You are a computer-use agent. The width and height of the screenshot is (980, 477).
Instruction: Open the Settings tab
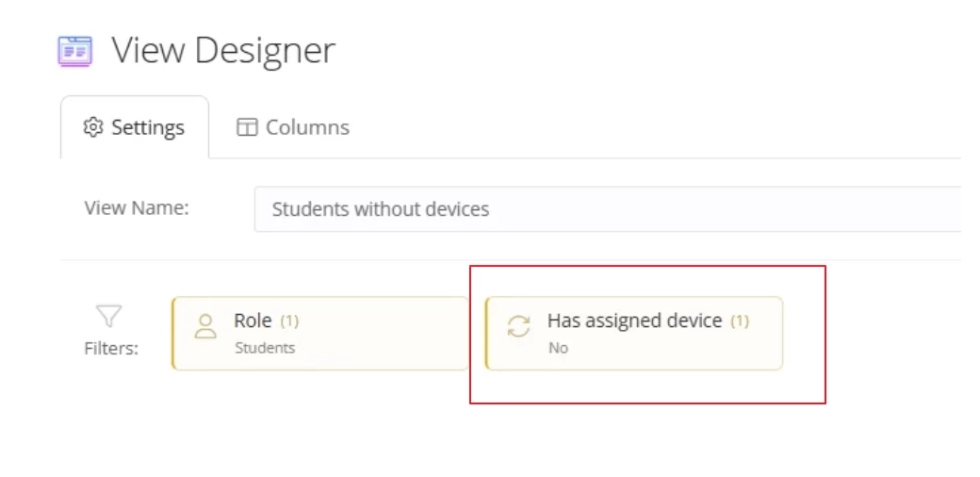click(x=135, y=127)
